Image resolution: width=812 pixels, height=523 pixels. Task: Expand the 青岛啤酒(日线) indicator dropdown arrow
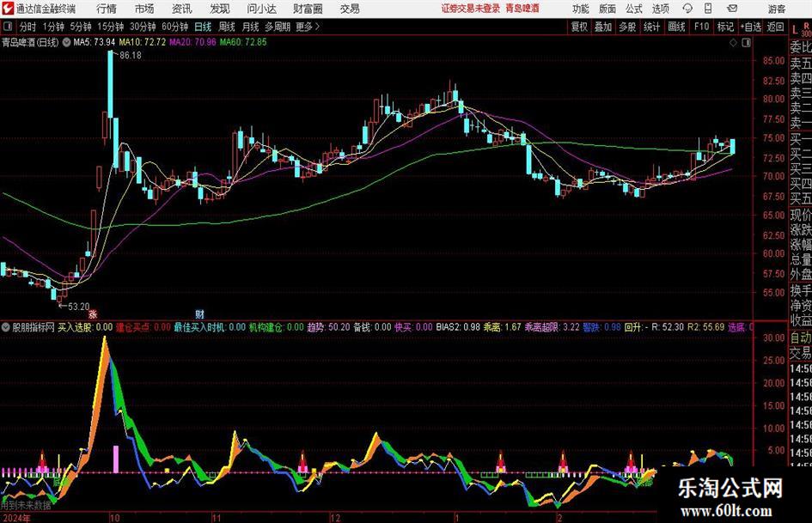tap(66, 42)
